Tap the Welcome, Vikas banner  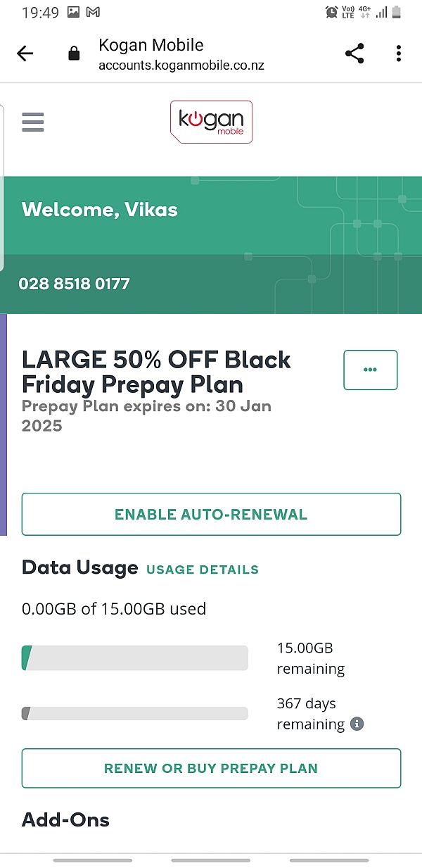click(x=100, y=210)
